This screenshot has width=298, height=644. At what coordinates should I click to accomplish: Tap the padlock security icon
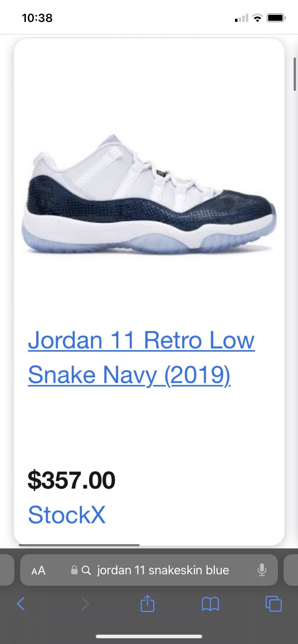[74, 570]
